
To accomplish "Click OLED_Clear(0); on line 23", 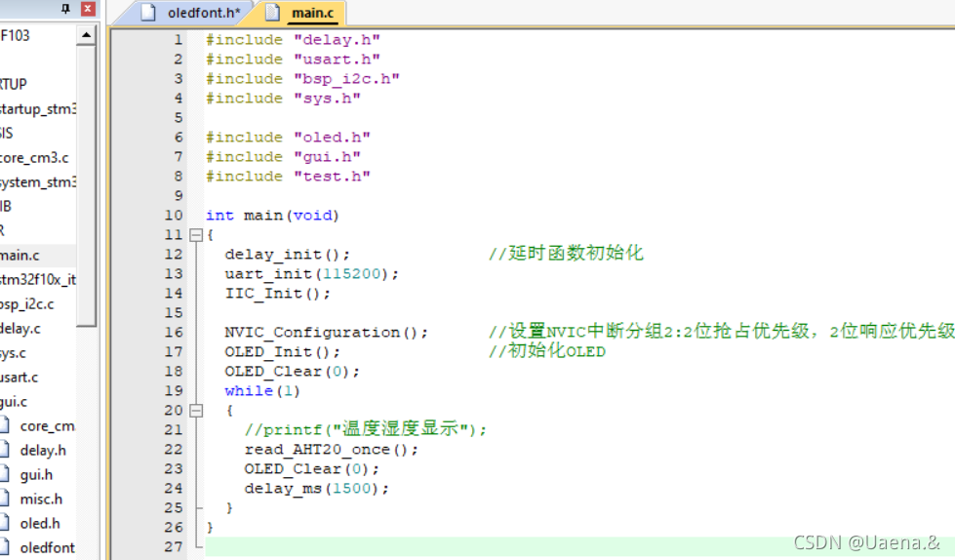I will 312,468.
